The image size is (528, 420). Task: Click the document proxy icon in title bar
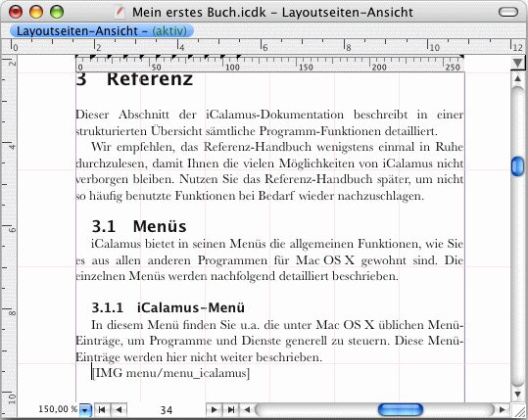[x=120, y=12]
